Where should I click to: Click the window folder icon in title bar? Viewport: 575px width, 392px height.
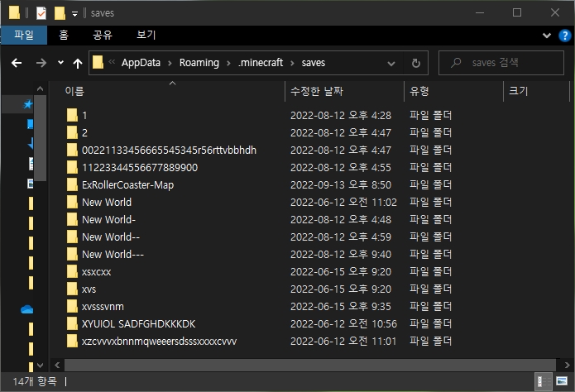point(14,13)
